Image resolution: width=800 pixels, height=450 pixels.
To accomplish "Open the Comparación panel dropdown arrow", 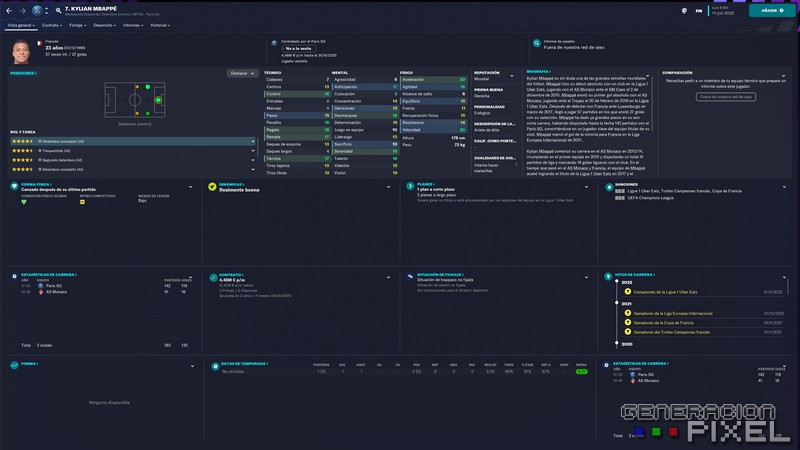I will click(x=784, y=76).
